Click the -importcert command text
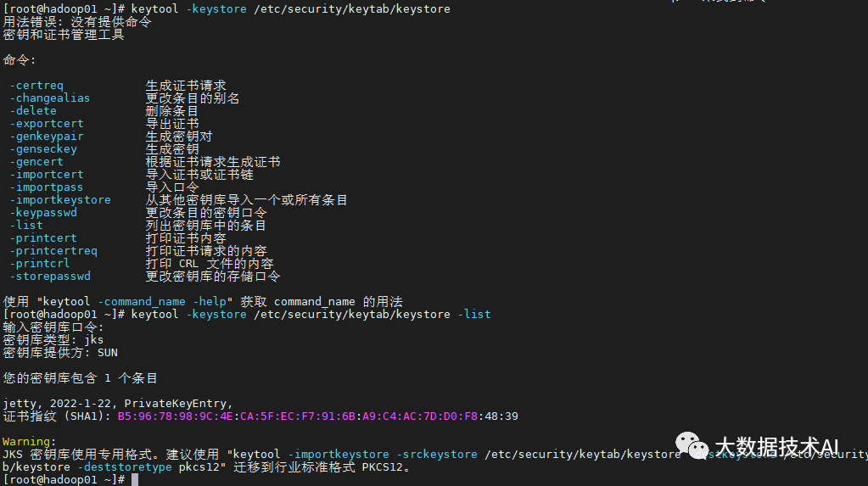The height and width of the screenshot is (486, 868). [47, 175]
